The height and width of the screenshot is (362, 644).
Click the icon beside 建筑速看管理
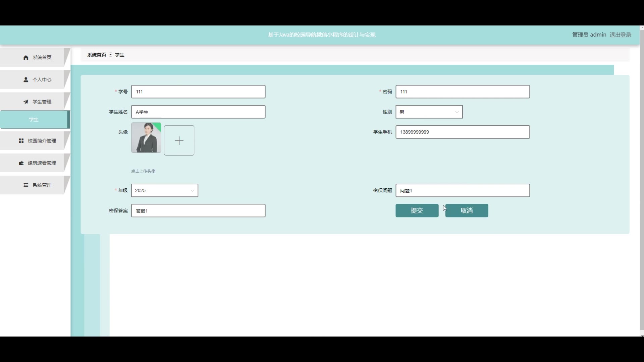click(x=21, y=163)
